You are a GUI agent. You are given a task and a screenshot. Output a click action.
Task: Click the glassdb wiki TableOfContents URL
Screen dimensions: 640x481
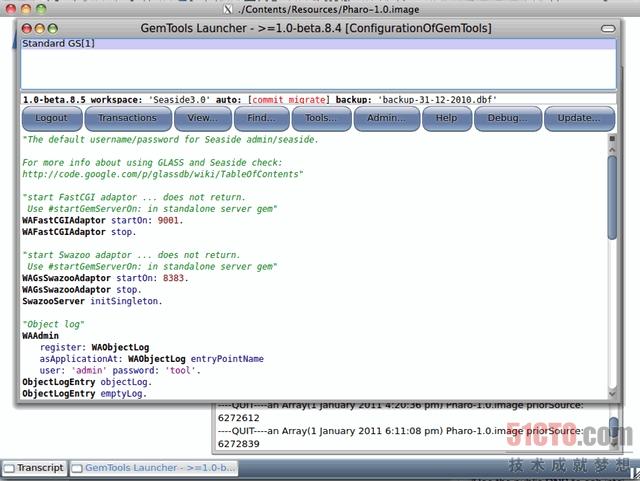point(163,174)
